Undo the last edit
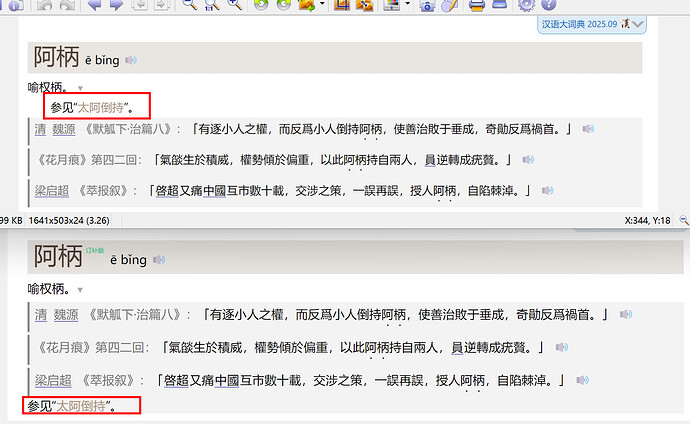This screenshot has width=690, height=424. (x=44, y=5)
